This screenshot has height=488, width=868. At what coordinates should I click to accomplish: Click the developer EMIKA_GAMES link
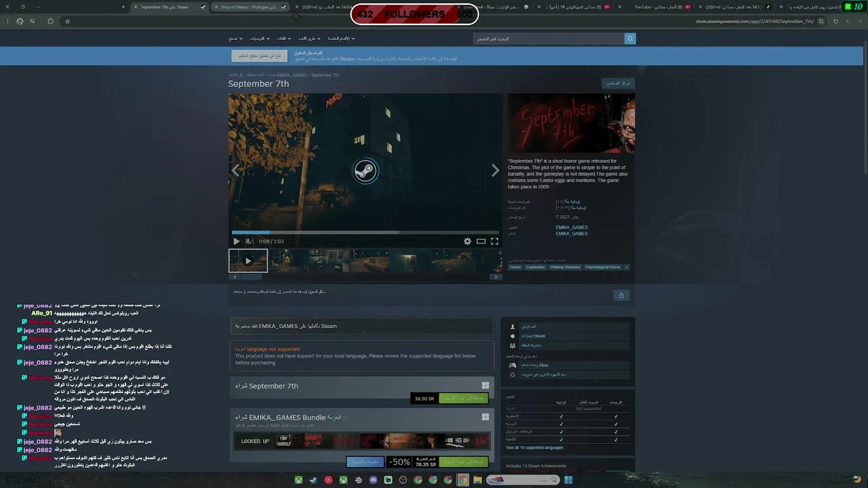click(572, 227)
